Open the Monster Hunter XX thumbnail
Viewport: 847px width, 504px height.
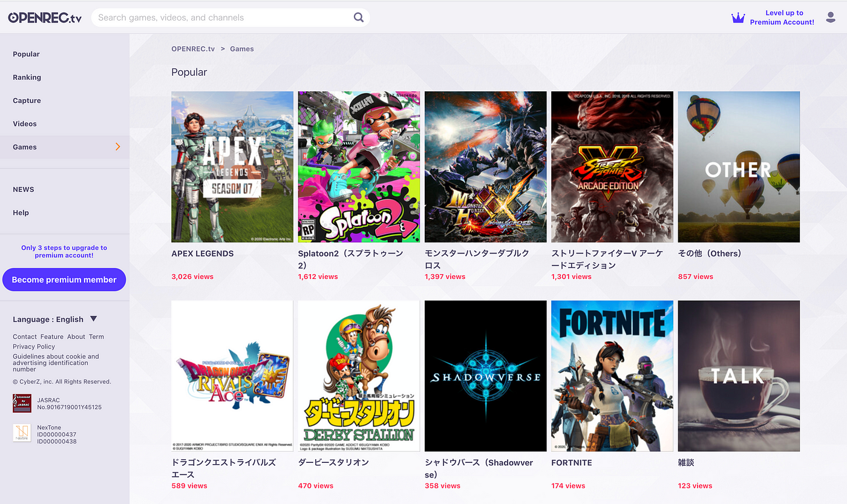click(x=486, y=167)
